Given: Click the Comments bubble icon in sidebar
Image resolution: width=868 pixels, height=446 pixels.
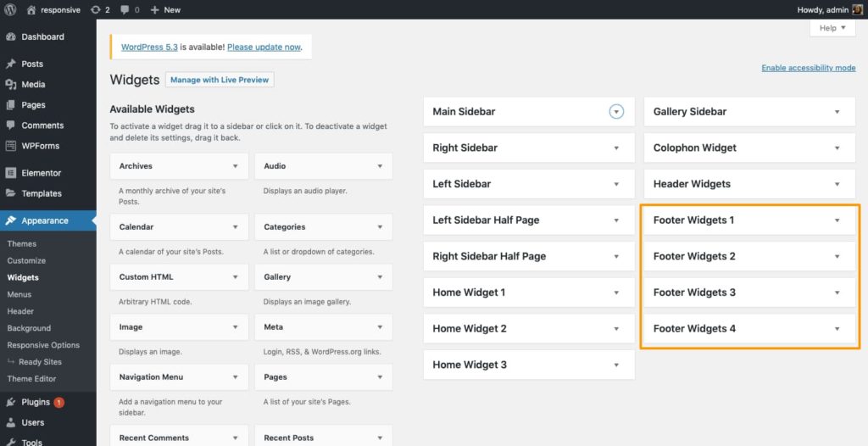Looking at the screenshot, I should [x=10, y=125].
